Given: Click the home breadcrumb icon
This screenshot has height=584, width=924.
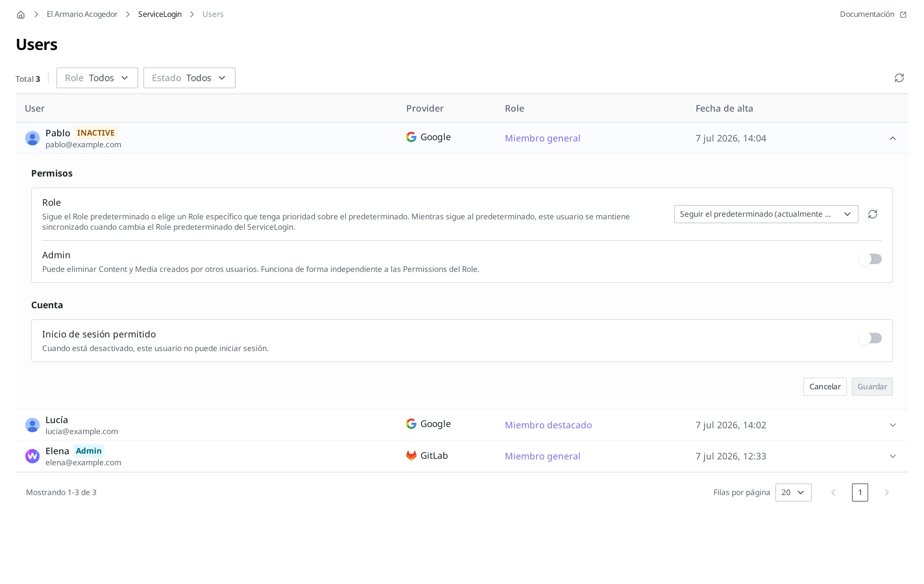Looking at the screenshot, I should [21, 15].
